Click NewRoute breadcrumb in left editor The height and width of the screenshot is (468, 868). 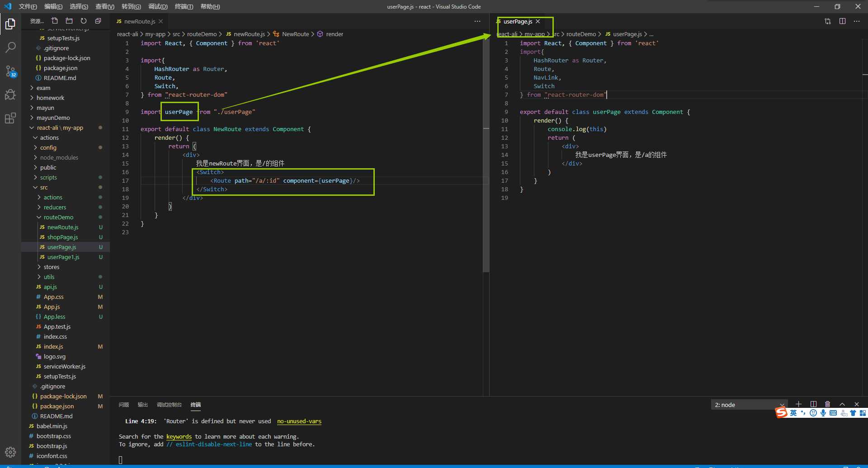coord(295,34)
